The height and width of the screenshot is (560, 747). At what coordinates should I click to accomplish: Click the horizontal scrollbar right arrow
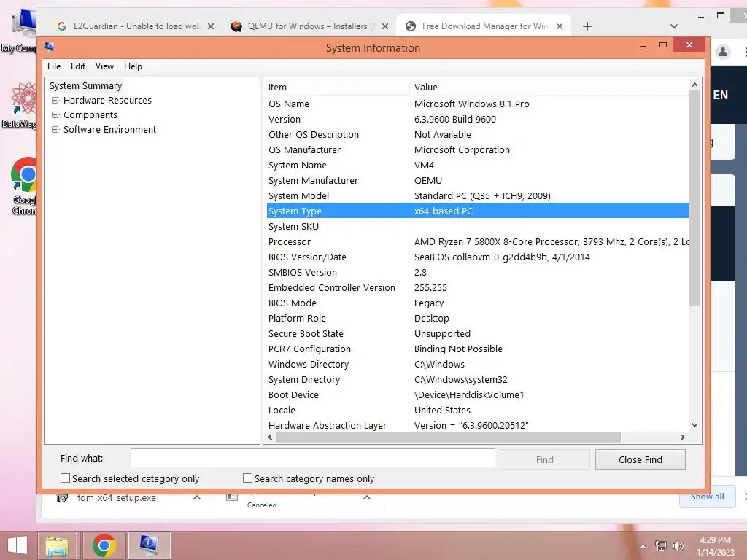point(683,437)
